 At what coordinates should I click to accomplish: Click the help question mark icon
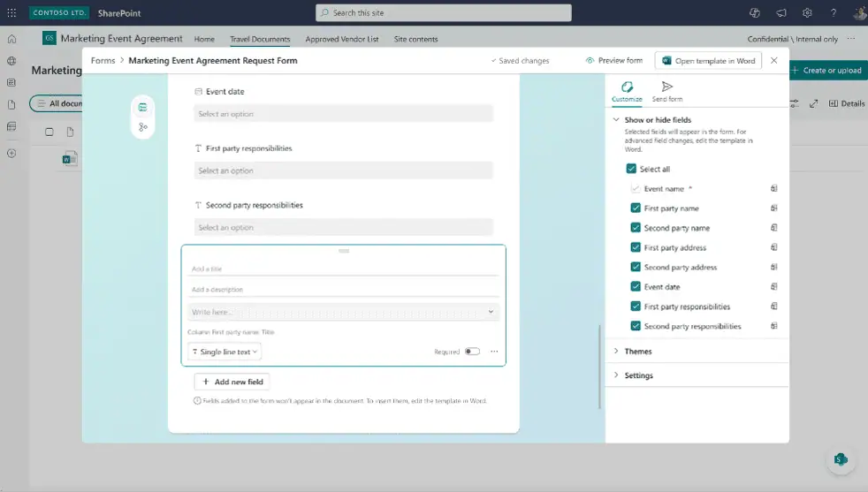tap(834, 12)
